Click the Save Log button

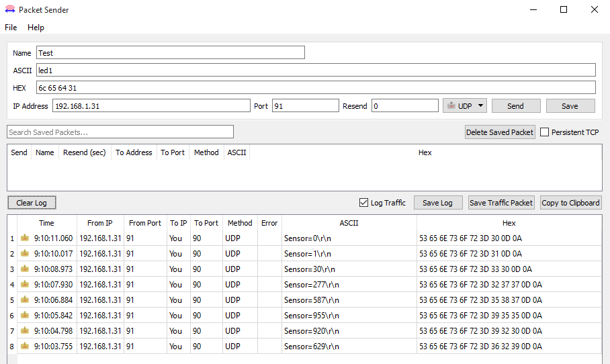coord(438,203)
